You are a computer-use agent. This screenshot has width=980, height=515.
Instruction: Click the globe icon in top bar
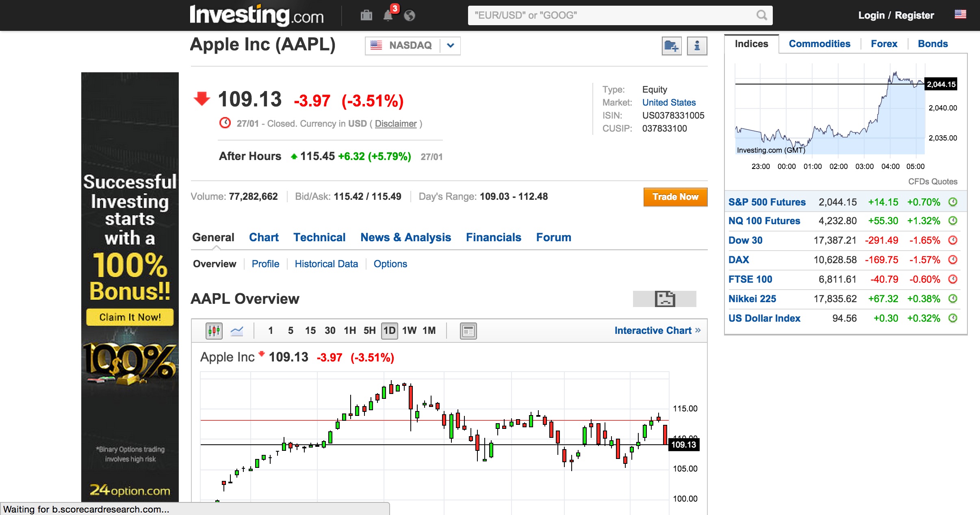pos(410,15)
